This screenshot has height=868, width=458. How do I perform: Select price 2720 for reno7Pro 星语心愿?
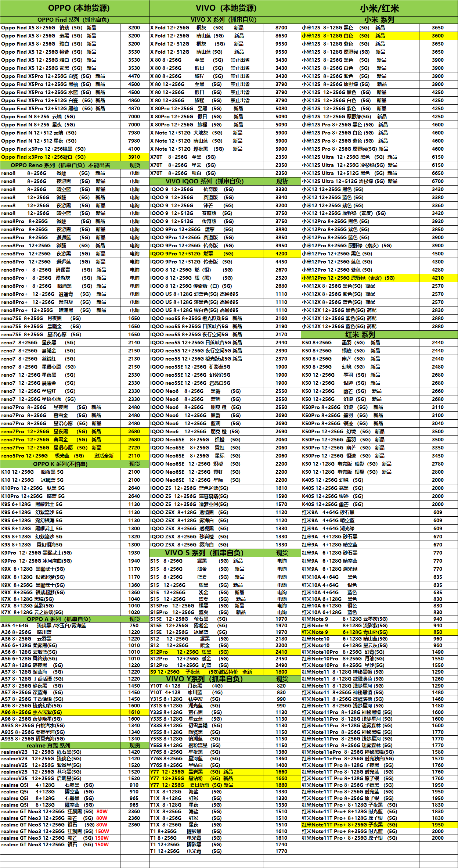[x=134, y=448]
